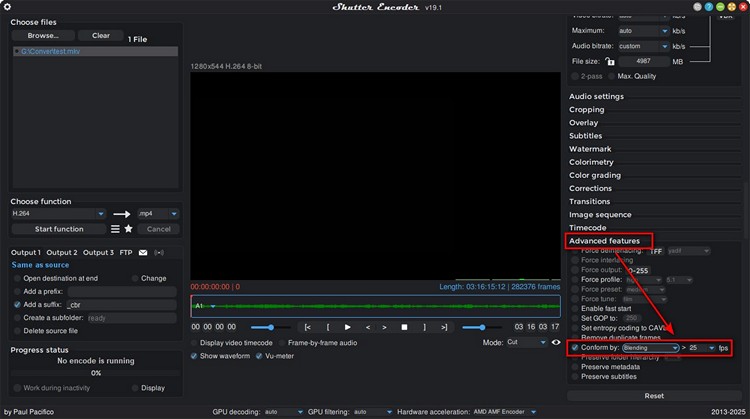Open the email notification envelope icon
This screenshot has width=750, height=419.
(143, 253)
